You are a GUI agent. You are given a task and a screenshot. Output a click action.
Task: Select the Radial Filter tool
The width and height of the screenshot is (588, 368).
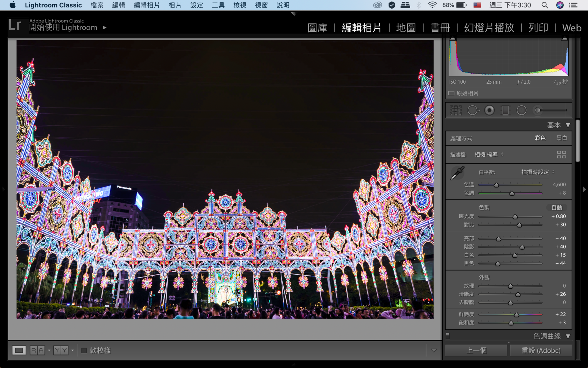point(521,110)
